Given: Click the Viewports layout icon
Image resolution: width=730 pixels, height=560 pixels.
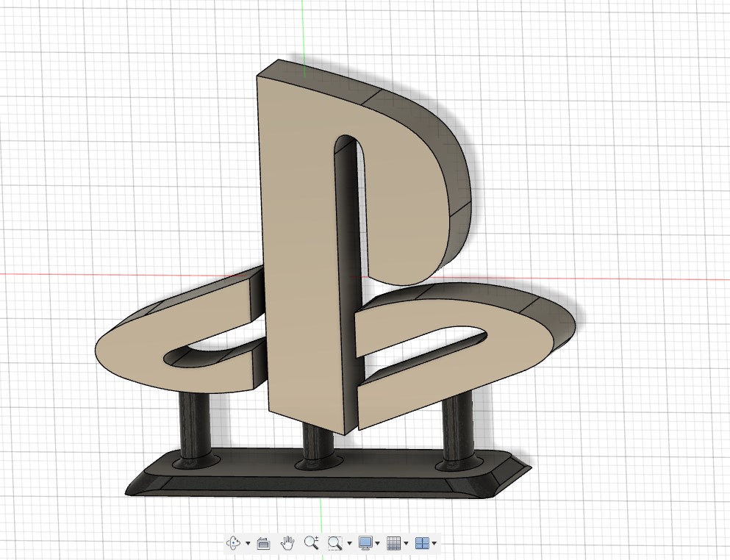Looking at the screenshot, I should (422, 543).
